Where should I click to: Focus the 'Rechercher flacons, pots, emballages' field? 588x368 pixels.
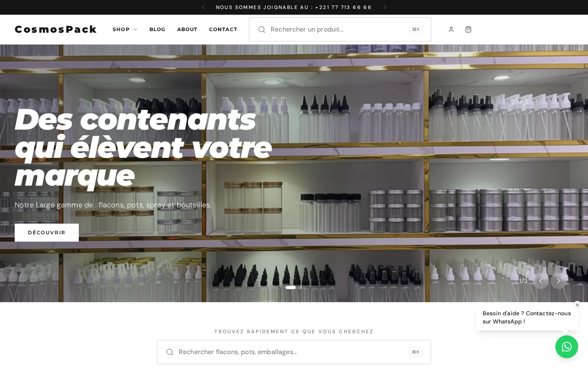tap(294, 352)
